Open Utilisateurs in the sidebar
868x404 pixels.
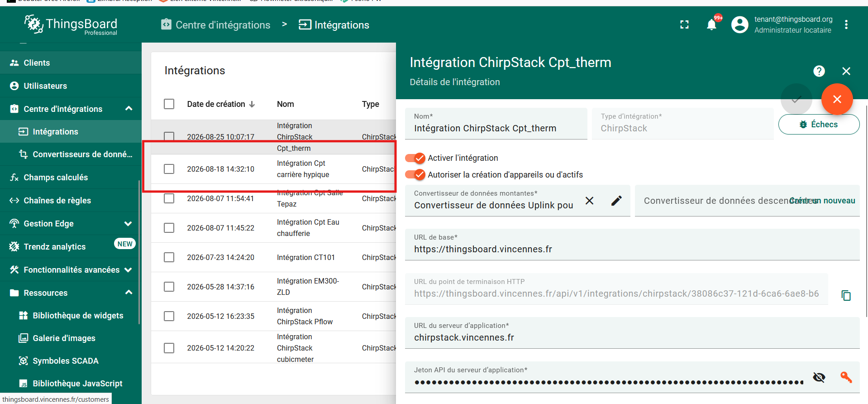(x=71, y=86)
